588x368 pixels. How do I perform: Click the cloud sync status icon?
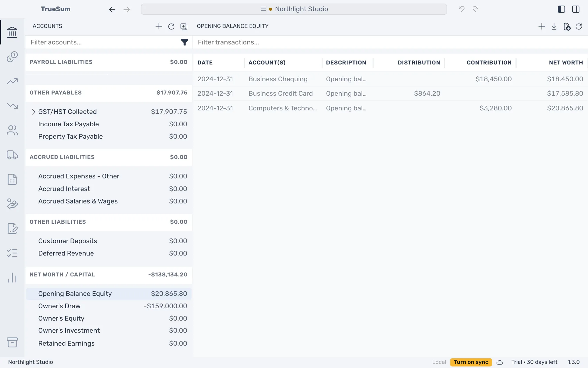point(500,362)
